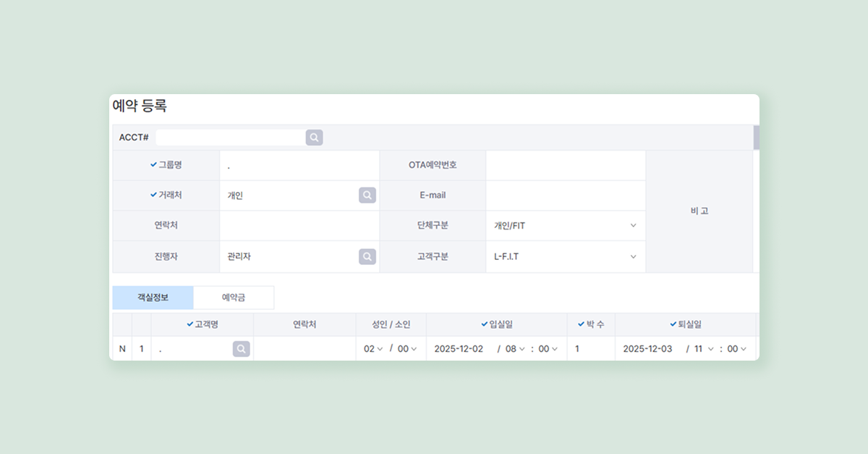Click the N marker cell in row 1
The image size is (868, 454).
(x=122, y=349)
